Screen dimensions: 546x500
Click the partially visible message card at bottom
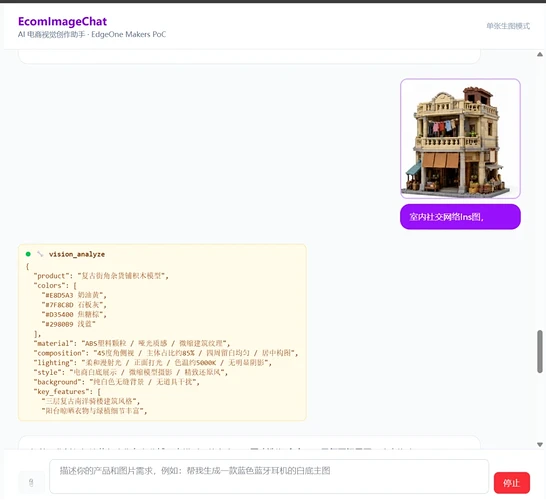[249, 442]
